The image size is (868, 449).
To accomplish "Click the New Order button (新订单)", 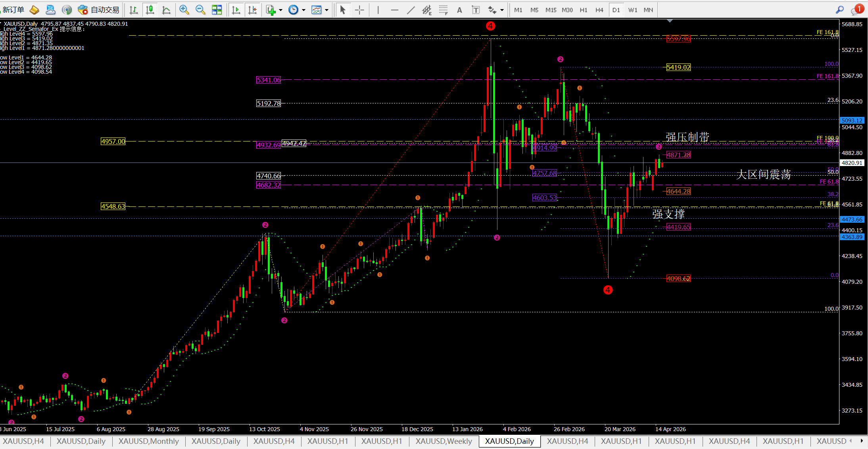I will [x=13, y=10].
